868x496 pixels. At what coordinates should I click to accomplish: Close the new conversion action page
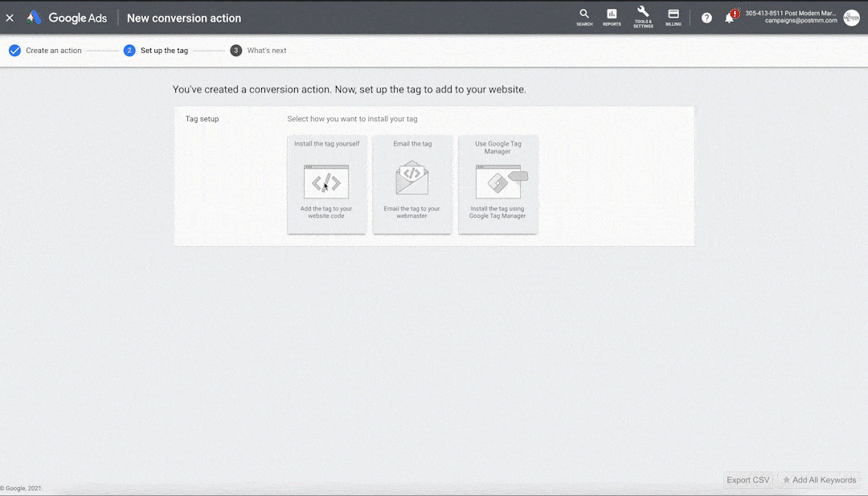(10, 18)
